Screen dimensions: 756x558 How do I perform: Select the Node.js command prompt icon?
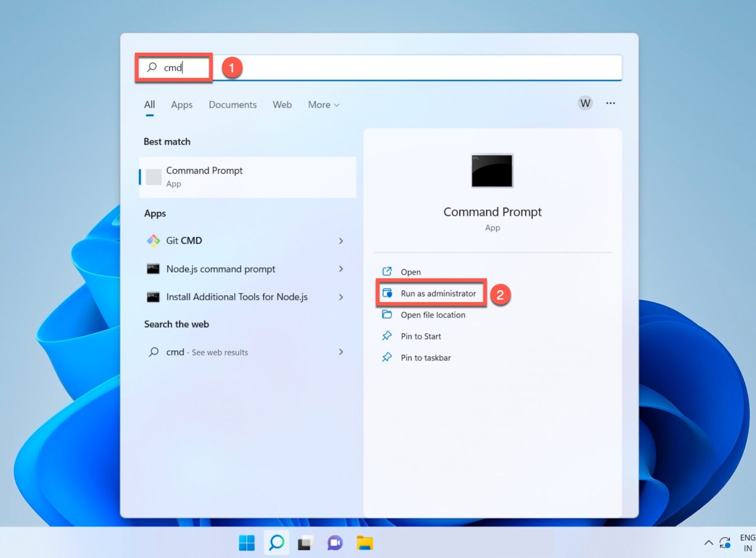point(154,269)
